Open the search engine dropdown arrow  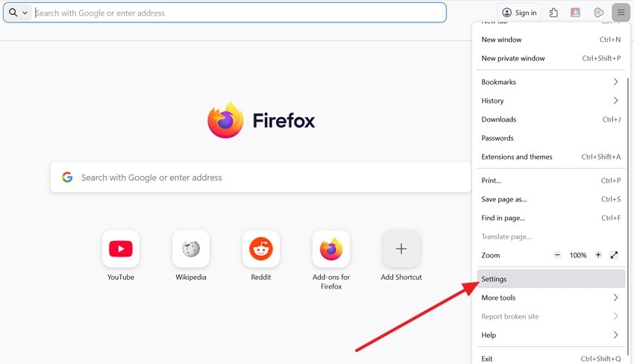(25, 13)
